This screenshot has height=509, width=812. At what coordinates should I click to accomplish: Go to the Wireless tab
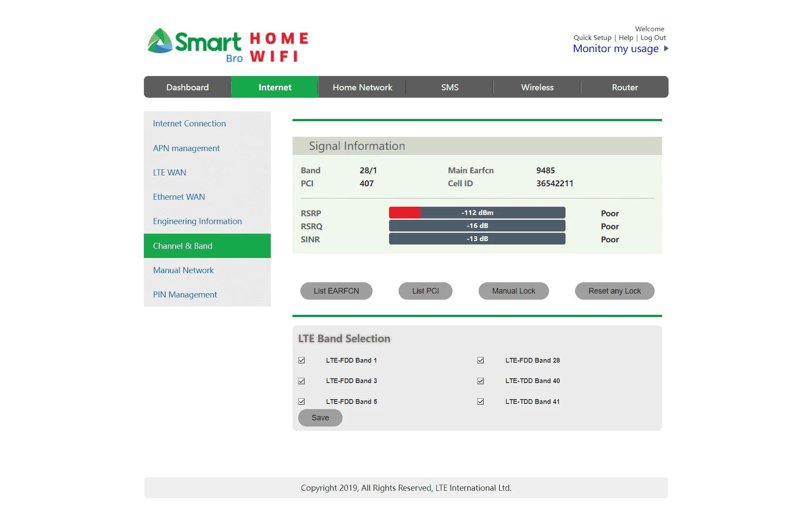(537, 87)
